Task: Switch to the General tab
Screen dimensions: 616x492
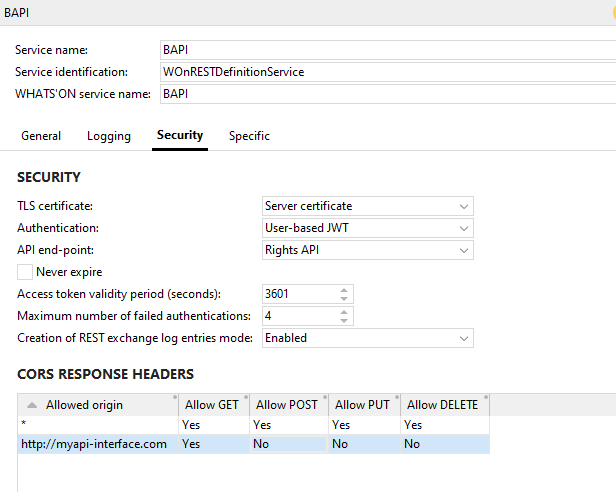Action: click(x=41, y=136)
